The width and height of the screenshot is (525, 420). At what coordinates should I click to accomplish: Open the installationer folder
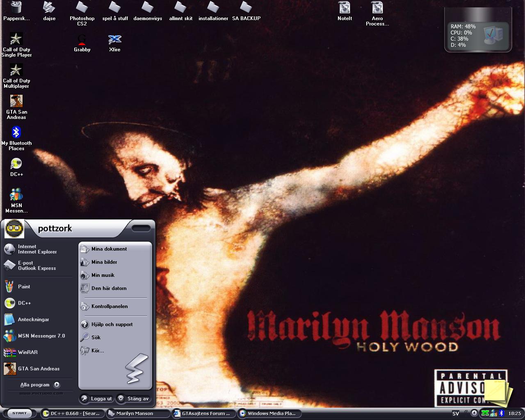(x=213, y=11)
